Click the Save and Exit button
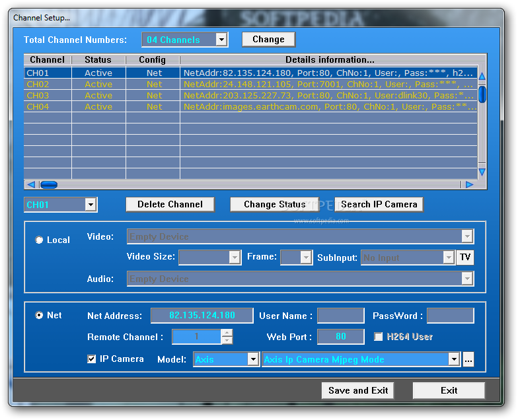Image resolution: width=518 pixels, height=420 pixels. click(358, 391)
